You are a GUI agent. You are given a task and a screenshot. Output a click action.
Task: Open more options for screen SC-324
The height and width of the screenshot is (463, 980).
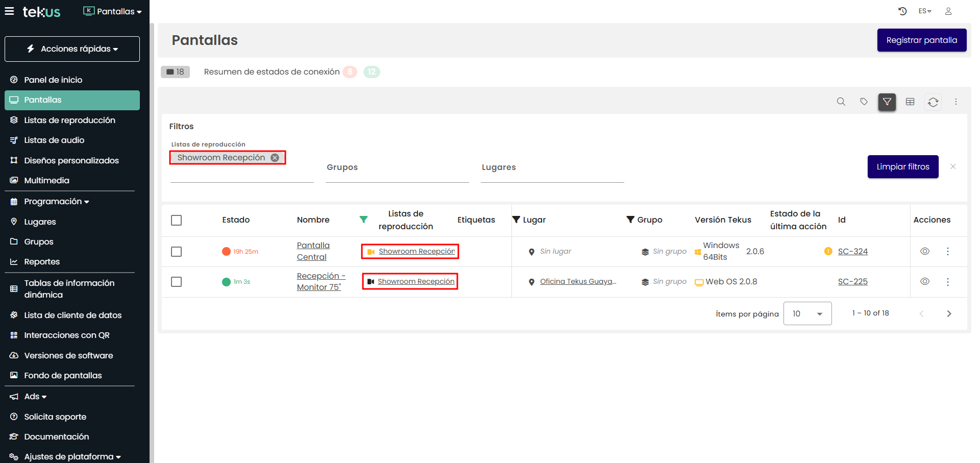coord(947,252)
